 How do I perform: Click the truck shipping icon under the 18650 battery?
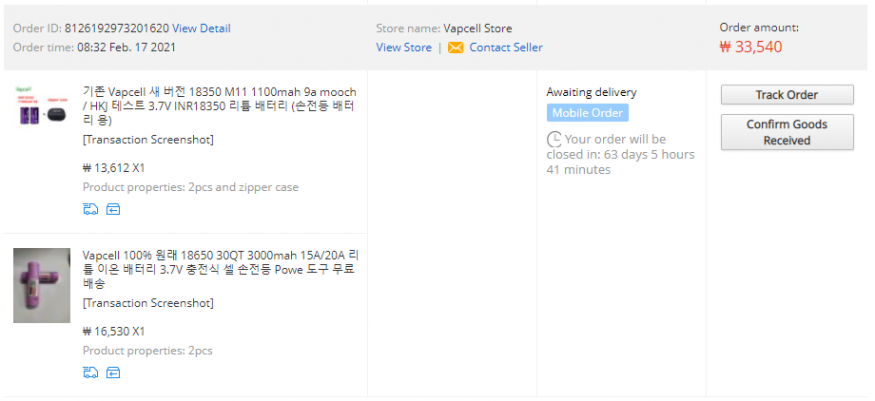coord(90,373)
